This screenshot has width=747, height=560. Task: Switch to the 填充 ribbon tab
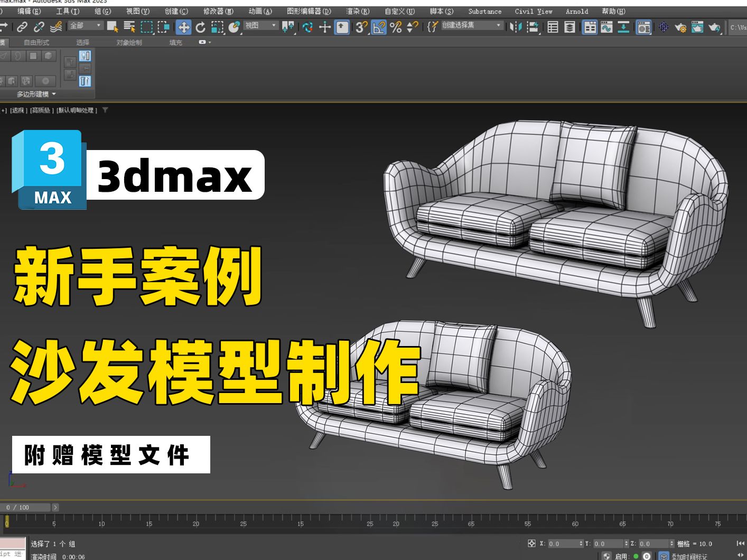pyautogui.click(x=175, y=42)
